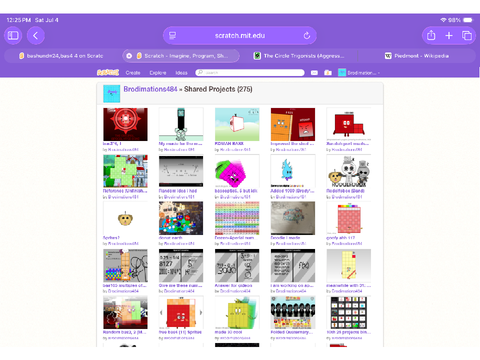Switch to the Piedmont - Wikipedia tab
Image resolution: width=480 pixels, height=360 pixels.
[x=417, y=56]
